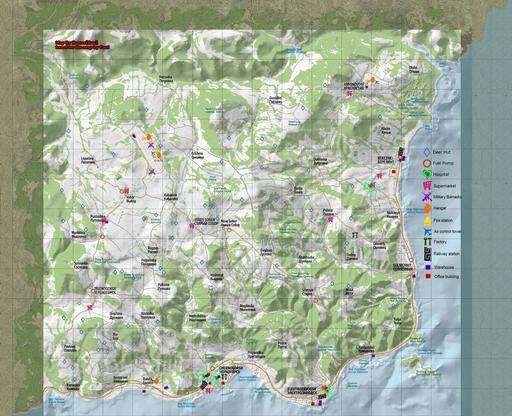Select the supermarket marker at Stary Sobor

tap(192, 226)
